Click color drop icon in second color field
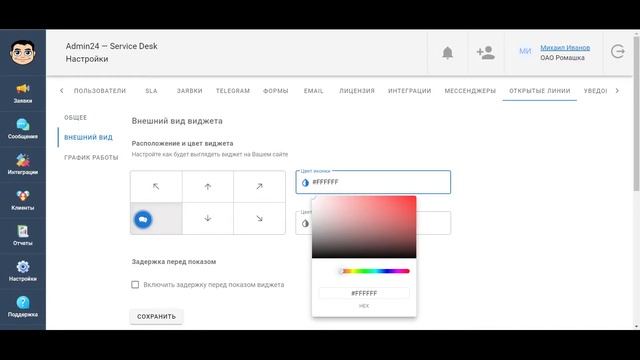640x360 pixels. [305, 223]
